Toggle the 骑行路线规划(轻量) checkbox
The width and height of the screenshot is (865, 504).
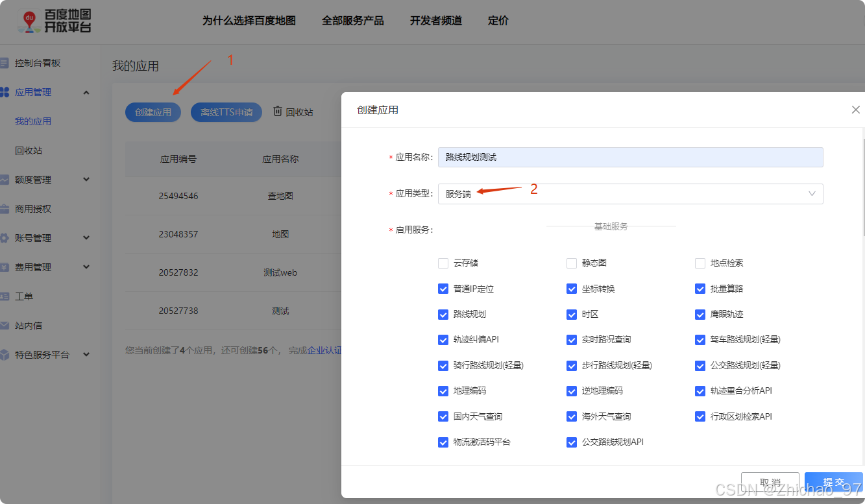click(x=443, y=366)
